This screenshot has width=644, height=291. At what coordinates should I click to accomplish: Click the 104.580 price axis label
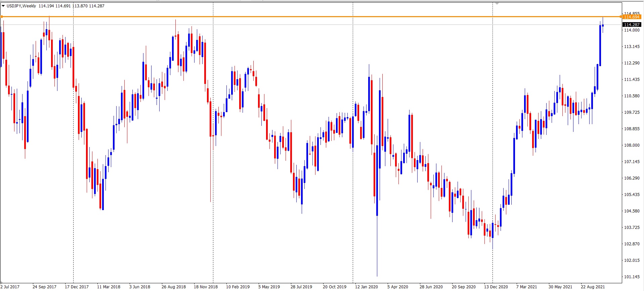click(x=632, y=211)
